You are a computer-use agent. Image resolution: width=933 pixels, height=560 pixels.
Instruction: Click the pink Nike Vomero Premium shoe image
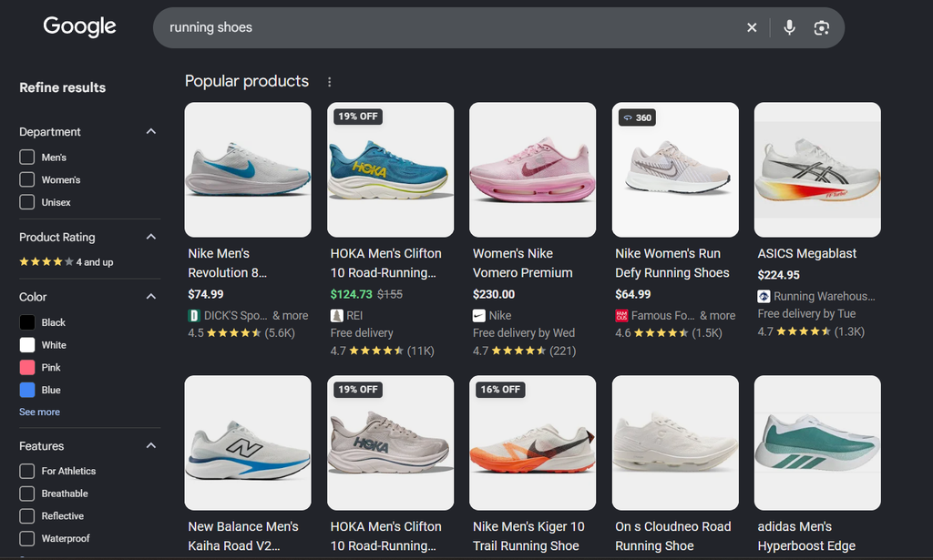pos(532,169)
